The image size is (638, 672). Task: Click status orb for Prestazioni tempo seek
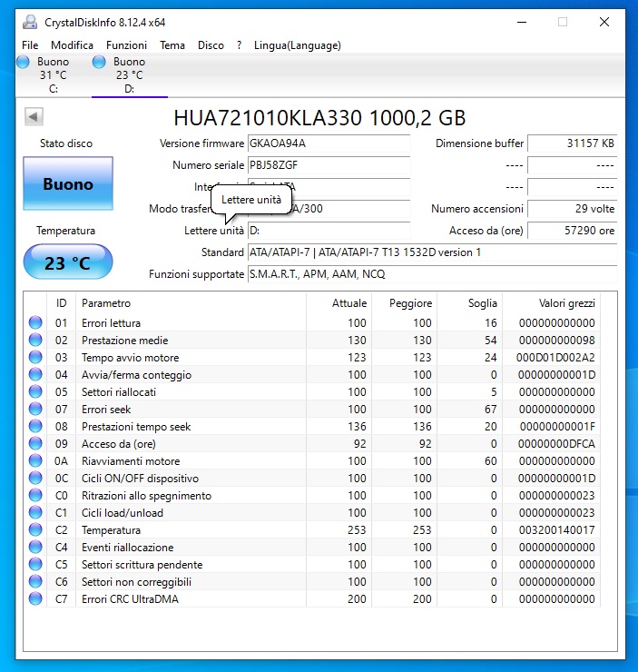point(35,427)
